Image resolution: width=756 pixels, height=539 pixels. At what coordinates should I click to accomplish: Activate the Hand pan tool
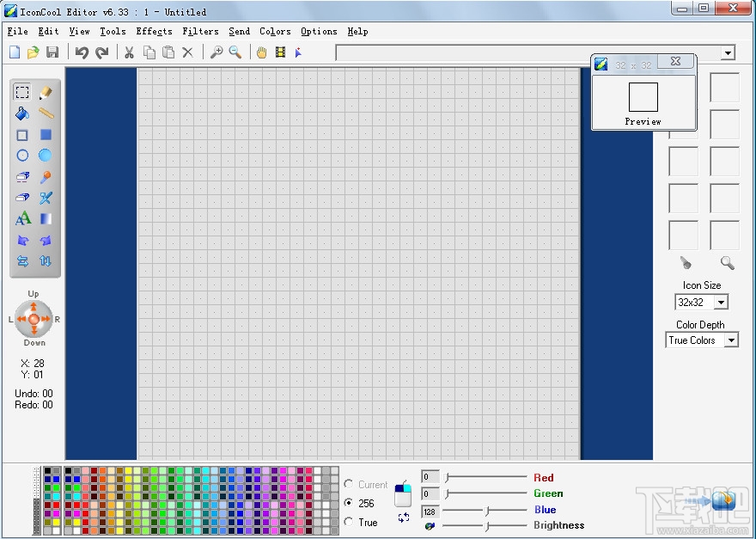261,52
